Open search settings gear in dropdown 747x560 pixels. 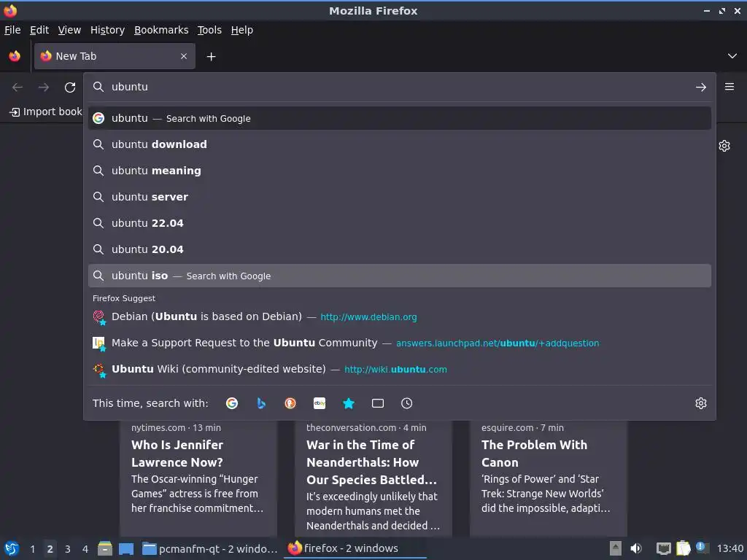701,403
